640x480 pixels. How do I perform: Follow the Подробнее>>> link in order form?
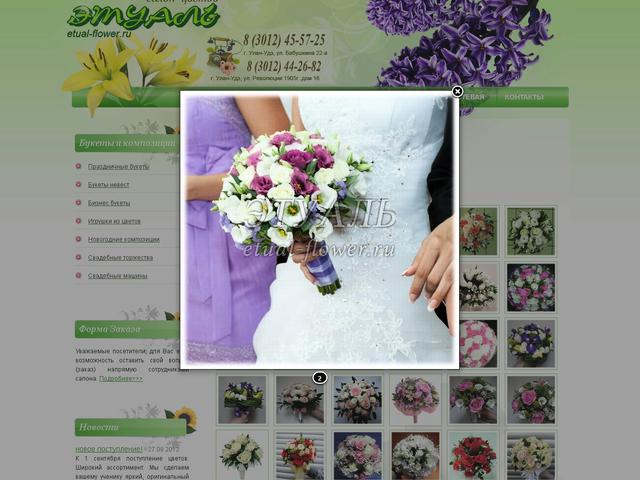(x=121, y=379)
